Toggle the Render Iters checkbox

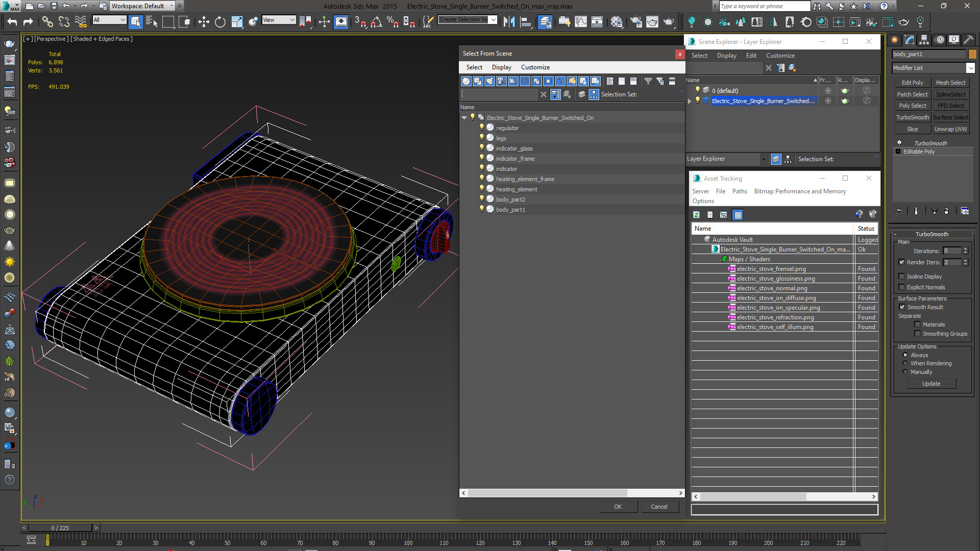[x=901, y=262]
